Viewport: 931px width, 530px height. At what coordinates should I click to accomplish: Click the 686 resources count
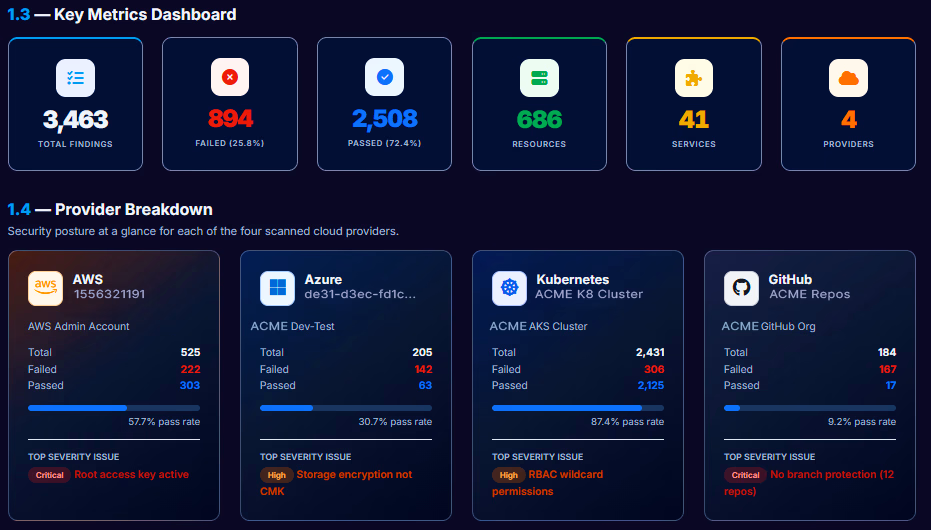(539, 120)
